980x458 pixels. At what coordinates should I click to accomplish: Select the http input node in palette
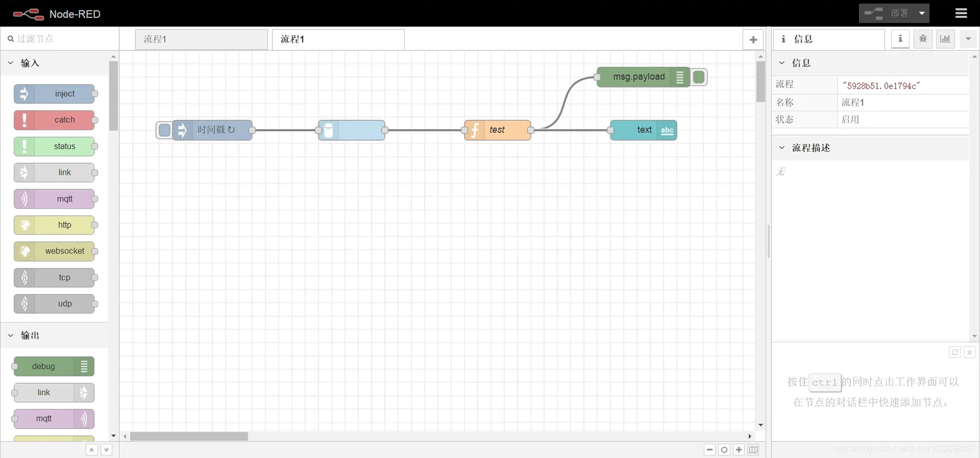(54, 225)
